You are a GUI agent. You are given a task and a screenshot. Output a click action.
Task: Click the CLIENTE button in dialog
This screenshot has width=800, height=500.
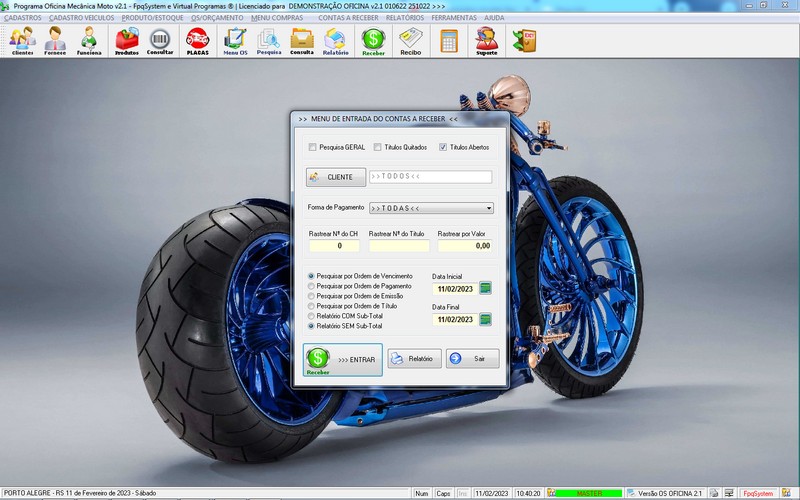coord(336,177)
